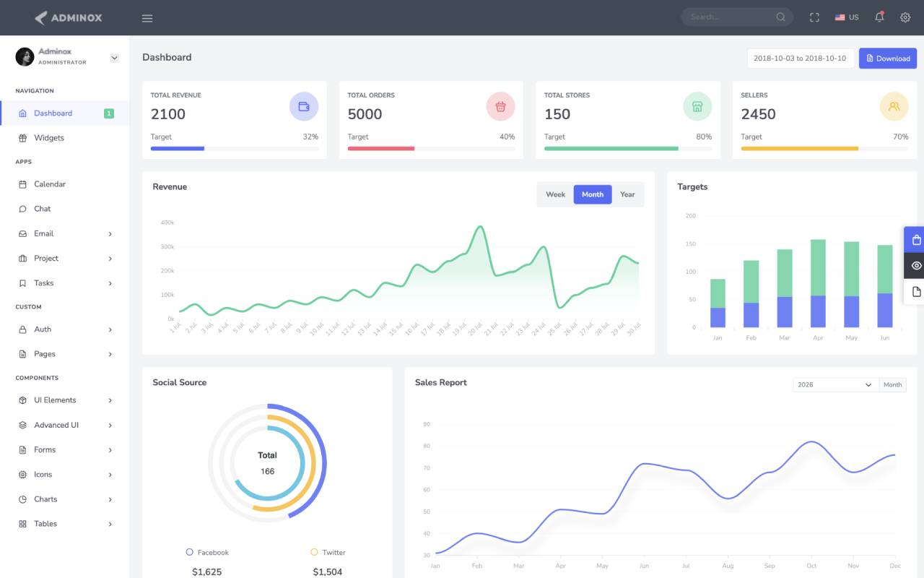This screenshot has width=924, height=578.
Task: Click the Tables grid icon
Action: (22, 524)
